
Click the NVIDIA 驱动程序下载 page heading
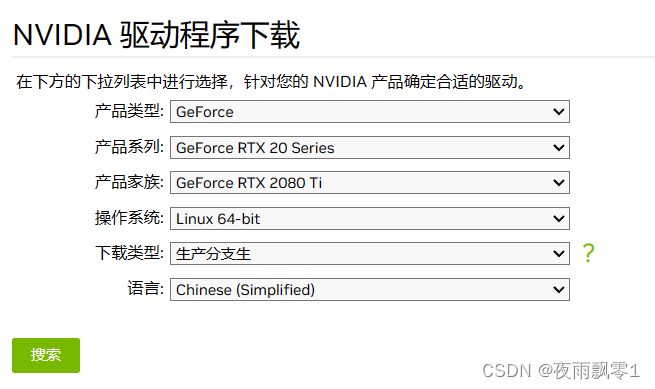coord(157,35)
